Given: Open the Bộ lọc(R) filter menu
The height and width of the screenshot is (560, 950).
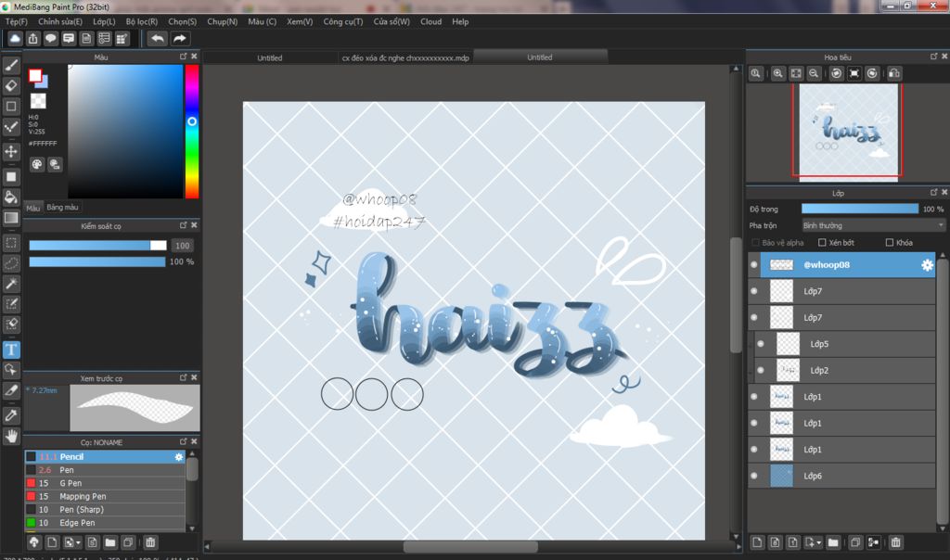Looking at the screenshot, I should pos(142,21).
